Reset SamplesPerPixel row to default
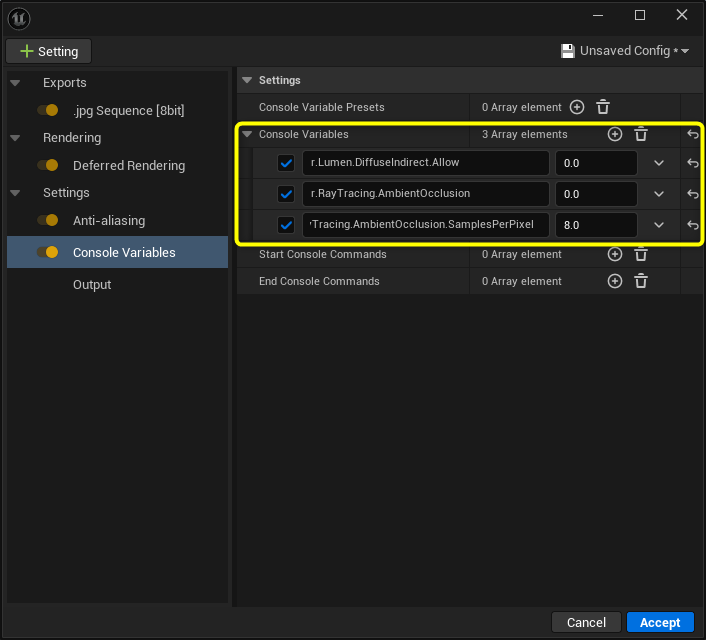 click(x=692, y=225)
